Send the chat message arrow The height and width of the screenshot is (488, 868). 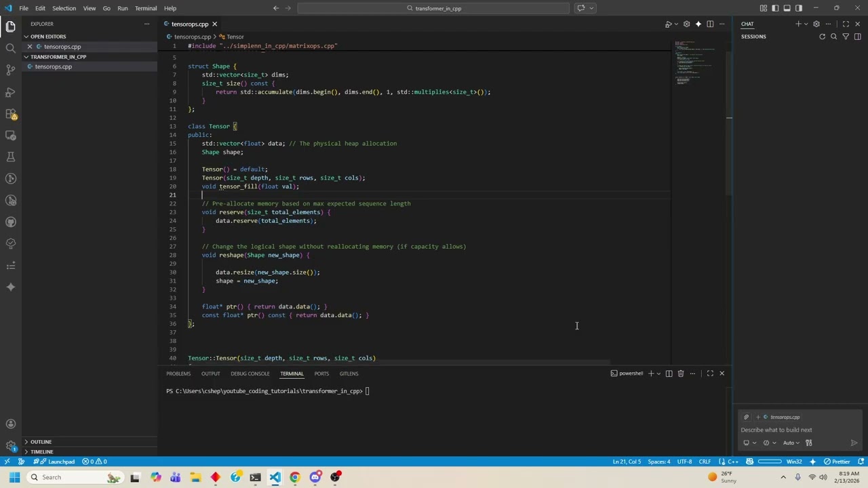[x=854, y=443]
